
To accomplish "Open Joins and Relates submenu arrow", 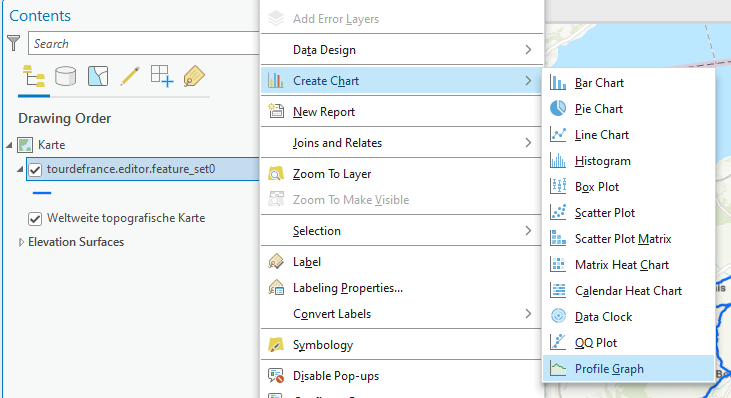I will click(528, 143).
